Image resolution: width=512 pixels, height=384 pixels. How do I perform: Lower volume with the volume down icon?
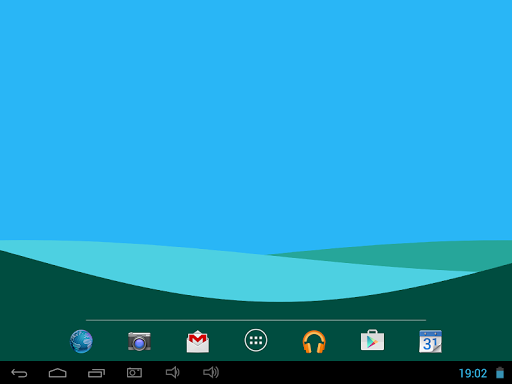(x=173, y=372)
